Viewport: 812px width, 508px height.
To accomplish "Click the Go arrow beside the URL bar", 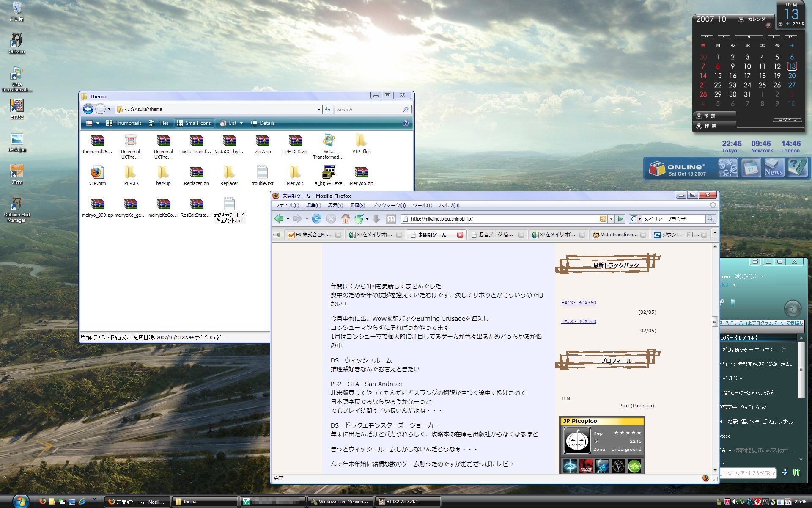I will tap(620, 219).
